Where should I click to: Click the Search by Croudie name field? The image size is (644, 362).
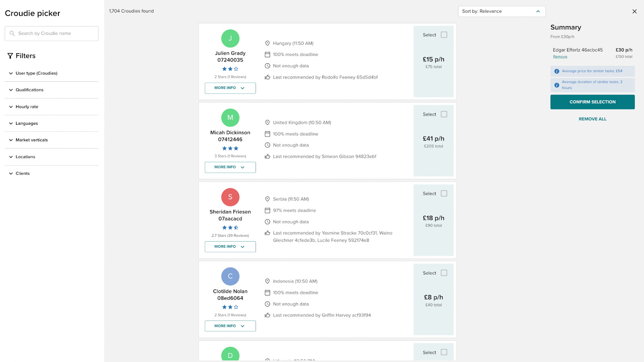tap(52, 33)
